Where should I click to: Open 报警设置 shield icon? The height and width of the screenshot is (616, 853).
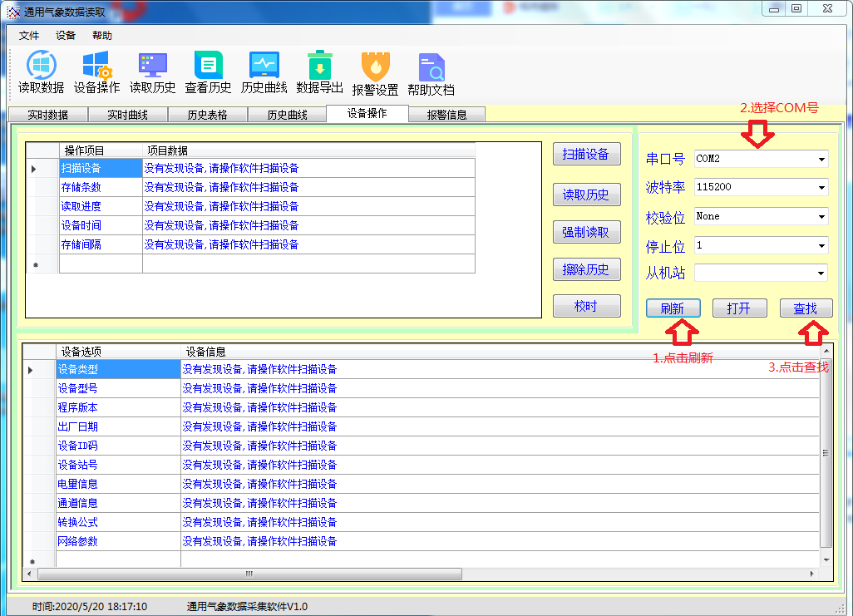[x=375, y=67]
